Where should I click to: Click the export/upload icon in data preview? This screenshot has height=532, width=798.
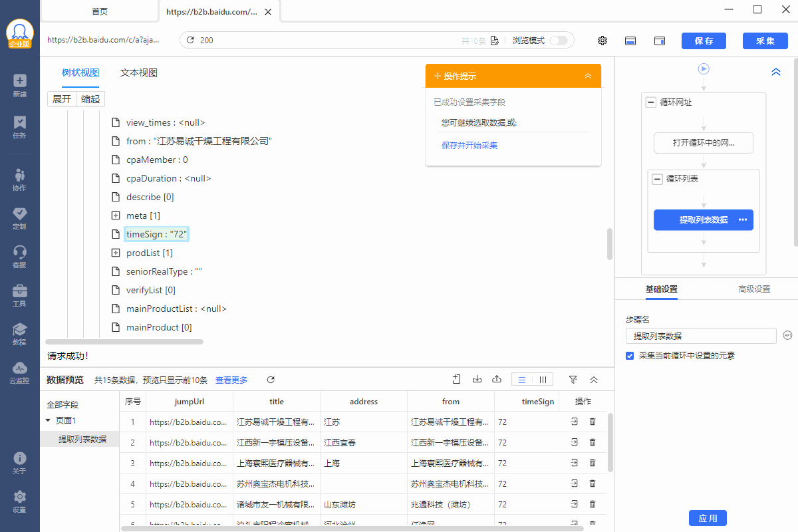click(497, 379)
